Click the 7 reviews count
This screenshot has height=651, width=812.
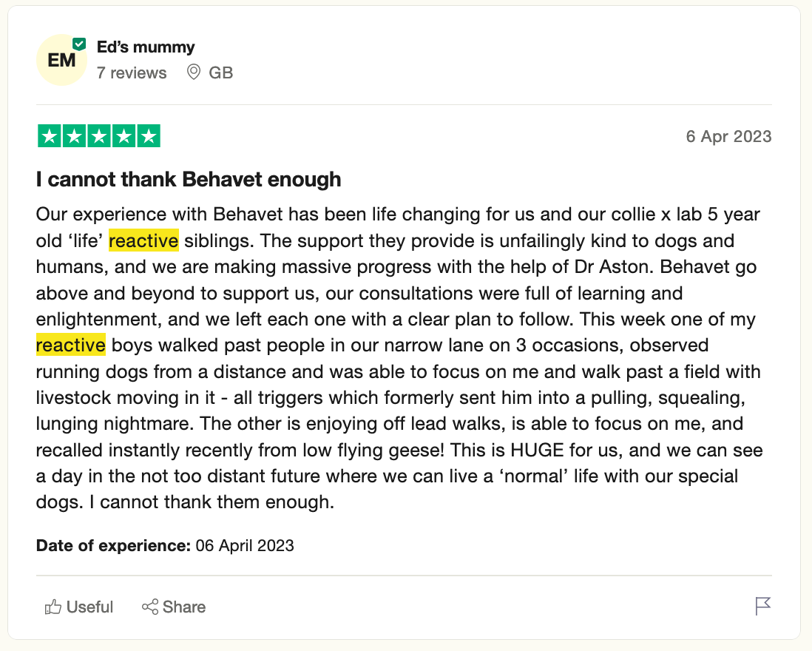pyautogui.click(x=132, y=73)
